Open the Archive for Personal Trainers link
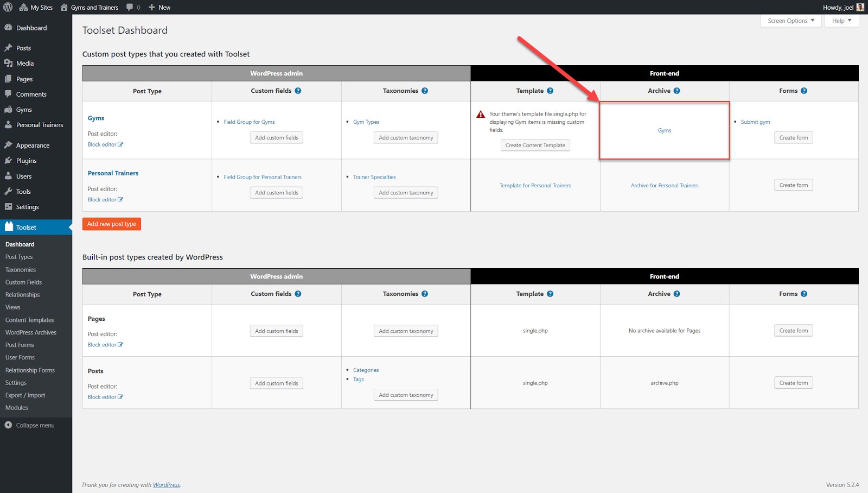 (x=664, y=185)
